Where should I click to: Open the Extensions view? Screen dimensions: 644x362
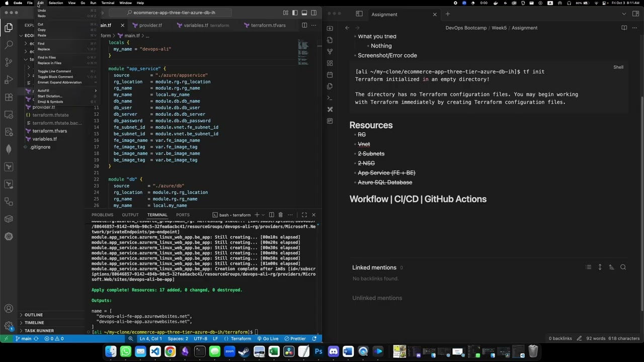(x=9, y=97)
